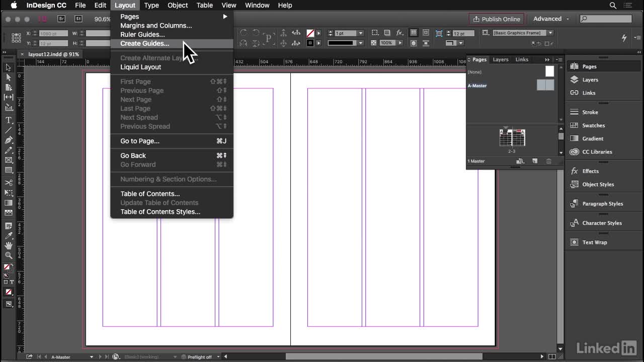The width and height of the screenshot is (644, 362).
Task: Choose the Free Transform tool
Action: [x=9, y=193]
